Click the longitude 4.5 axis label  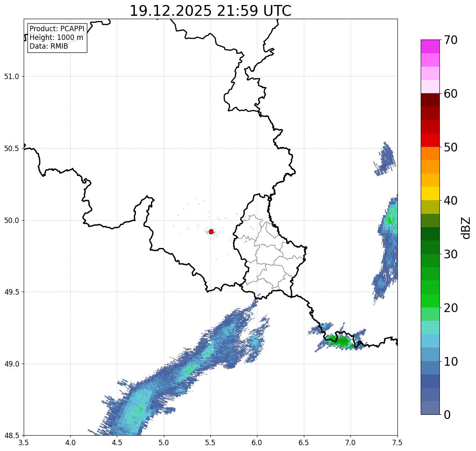pos(117,442)
